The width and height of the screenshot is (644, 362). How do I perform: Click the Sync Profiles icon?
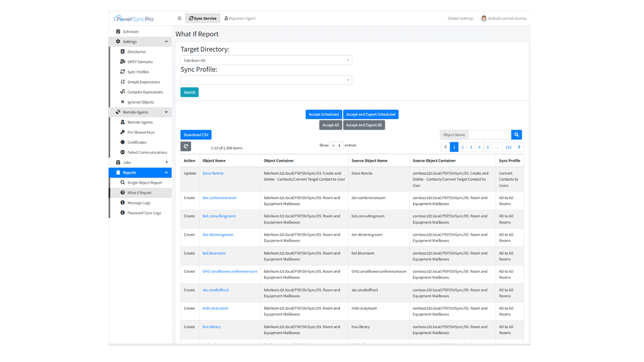122,72
